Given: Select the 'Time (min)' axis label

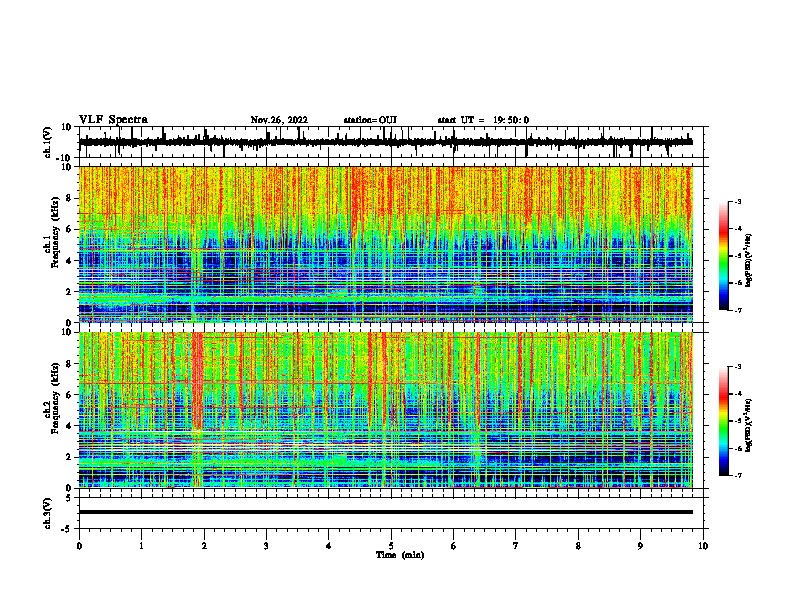Looking at the screenshot, I should click(x=400, y=555).
